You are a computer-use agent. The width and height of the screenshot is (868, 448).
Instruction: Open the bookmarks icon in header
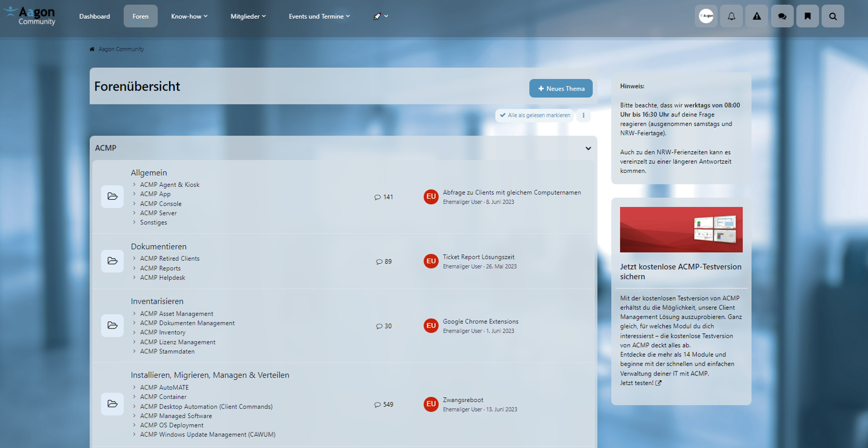tap(808, 16)
